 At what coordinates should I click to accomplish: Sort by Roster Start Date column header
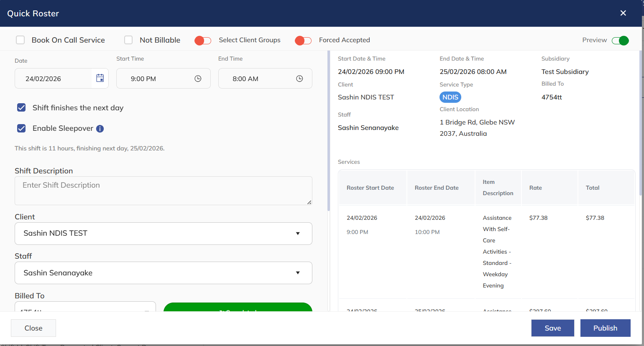point(370,188)
